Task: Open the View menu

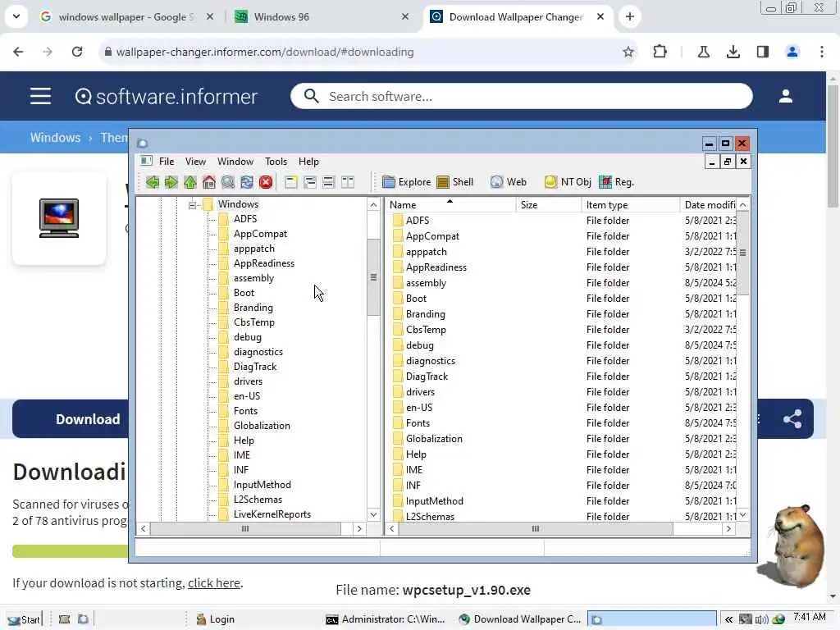Action: [195, 162]
